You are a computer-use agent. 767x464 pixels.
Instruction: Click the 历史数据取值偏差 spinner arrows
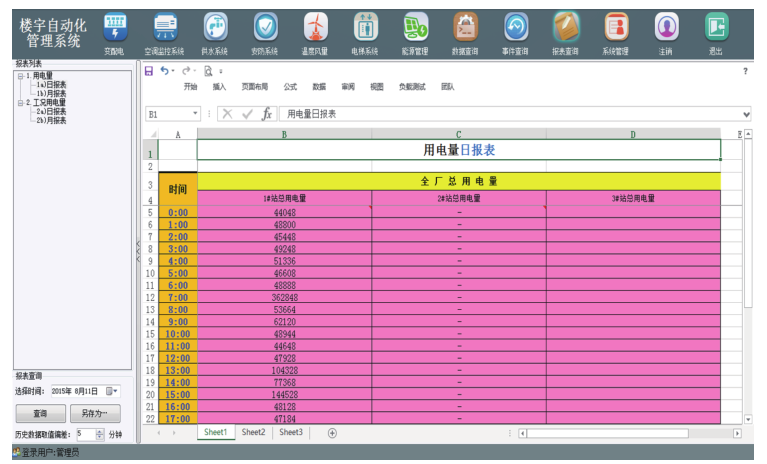point(99,435)
